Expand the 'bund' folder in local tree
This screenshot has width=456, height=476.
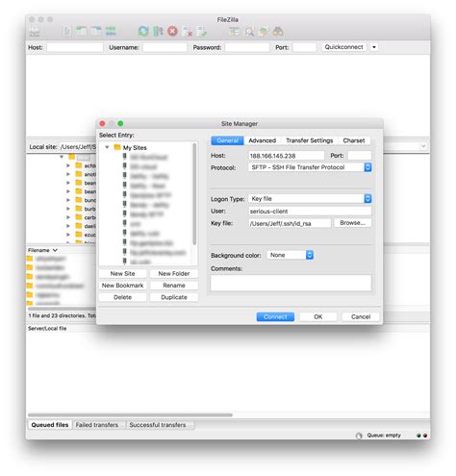68,200
